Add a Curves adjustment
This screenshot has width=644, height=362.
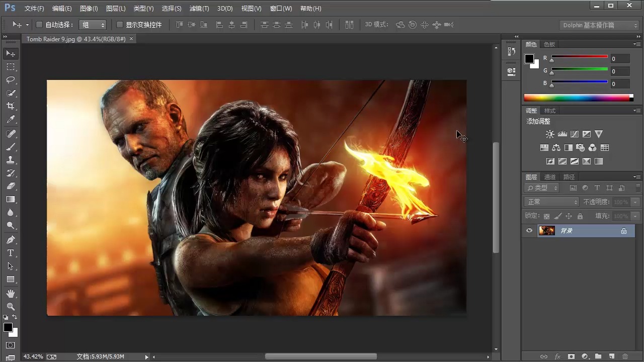575,134
